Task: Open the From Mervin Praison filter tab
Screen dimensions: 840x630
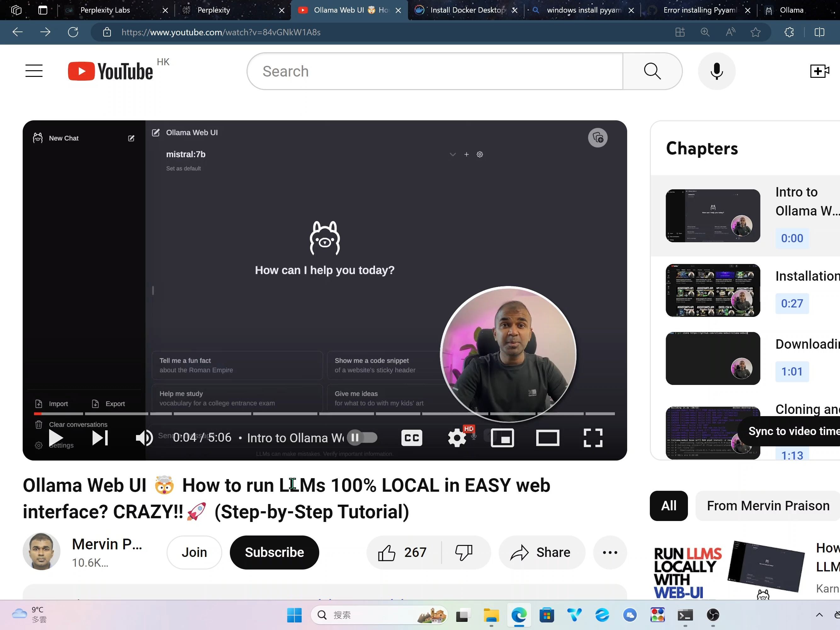Action: tap(768, 506)
